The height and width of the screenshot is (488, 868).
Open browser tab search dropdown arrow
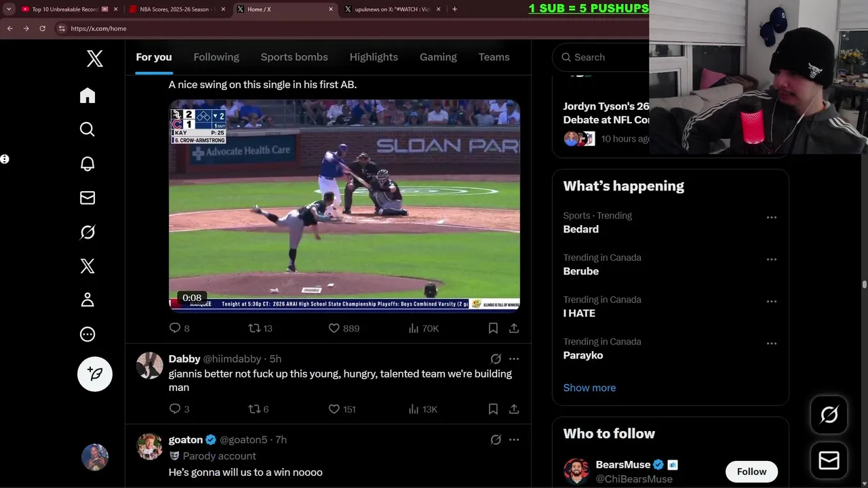click(x=9, y=9)
